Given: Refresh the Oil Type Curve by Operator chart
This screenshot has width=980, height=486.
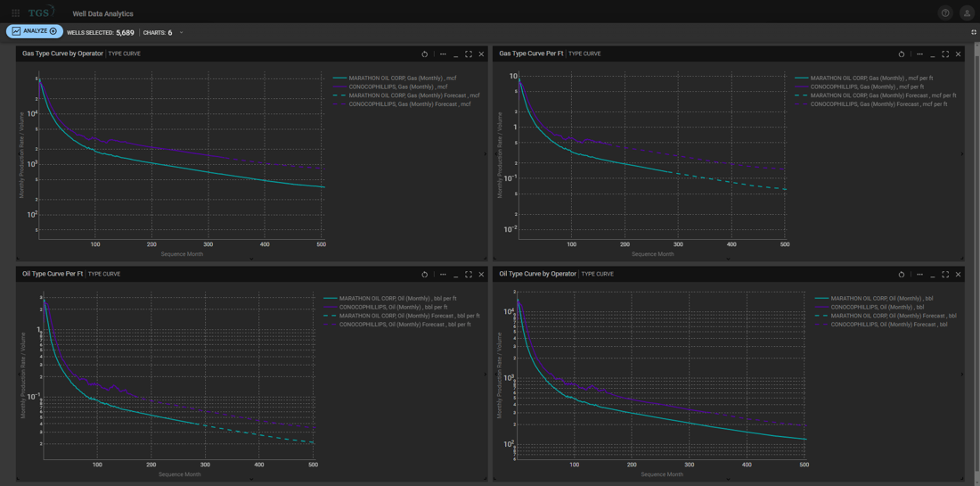Looking at the screenshot, I should tap(902, 275).
